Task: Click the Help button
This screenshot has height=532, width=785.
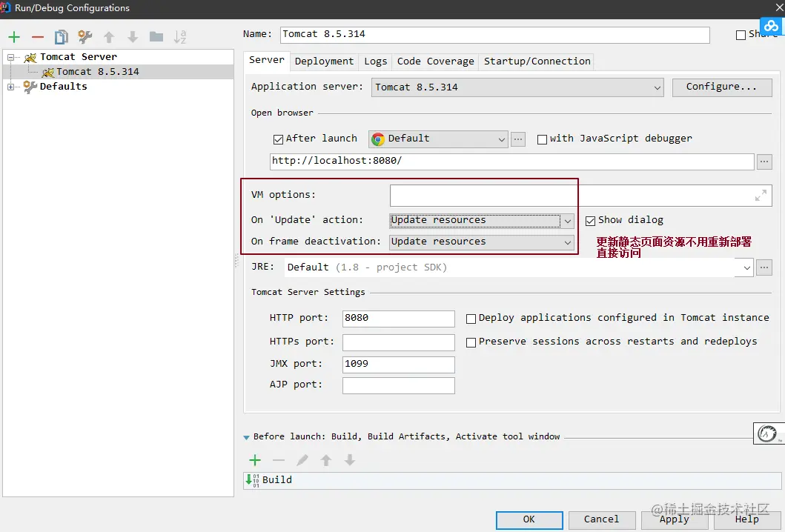Action: coord(747,520)
